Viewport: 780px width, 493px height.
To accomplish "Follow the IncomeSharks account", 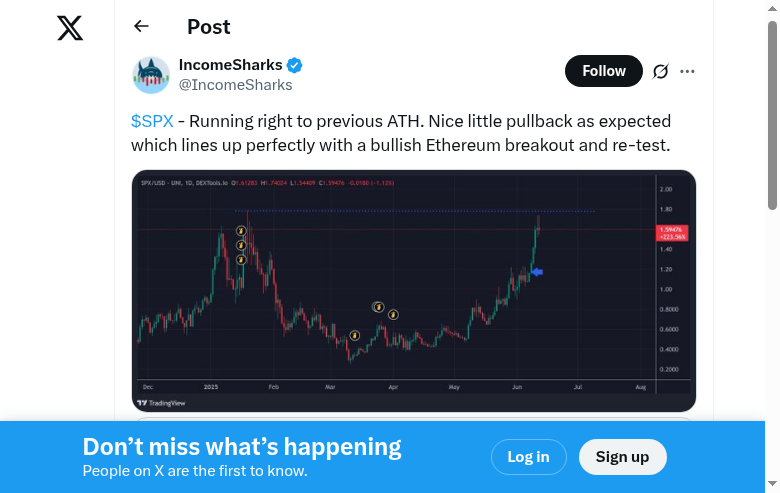I will click(603, 71).
